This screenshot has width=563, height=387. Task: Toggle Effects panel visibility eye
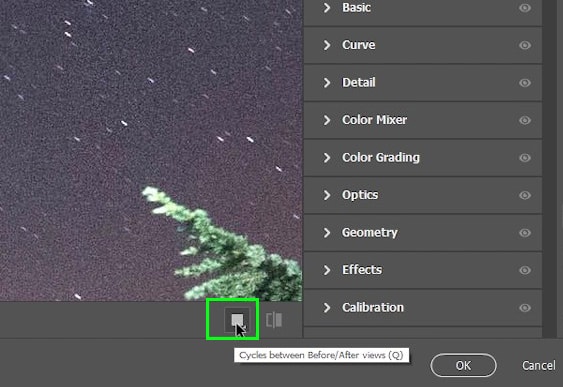(525, 270)
